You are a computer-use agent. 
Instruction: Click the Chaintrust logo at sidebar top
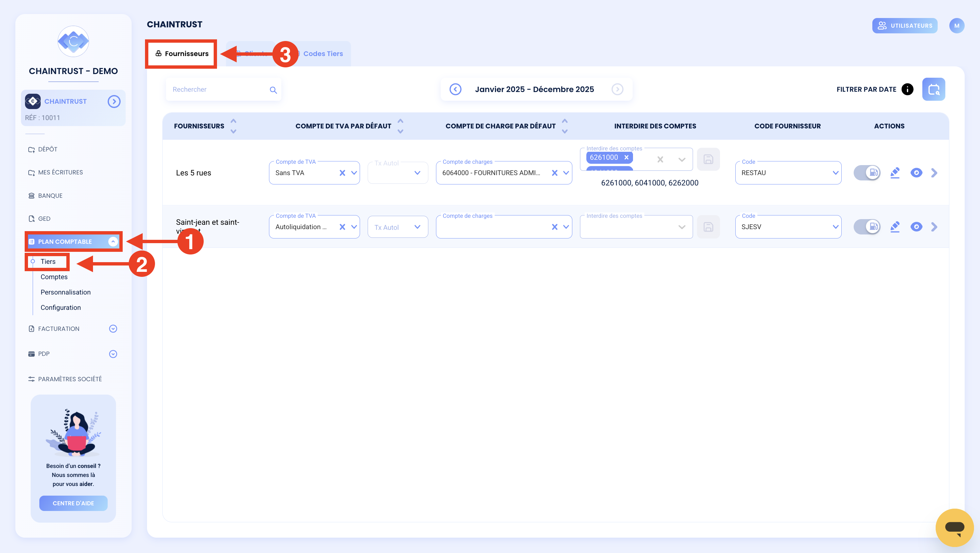click(73, 41)
